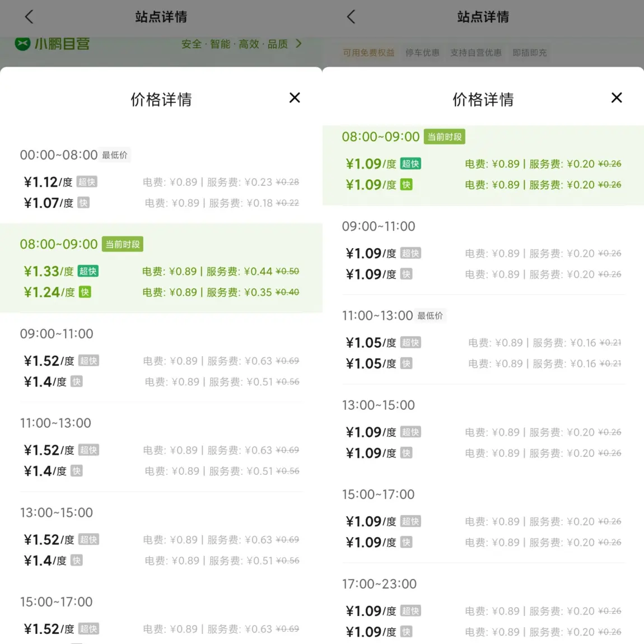This screenshot has width=644, height=644.
Task: Select the 17:00~23:00 time slot header
Action: 379,584
